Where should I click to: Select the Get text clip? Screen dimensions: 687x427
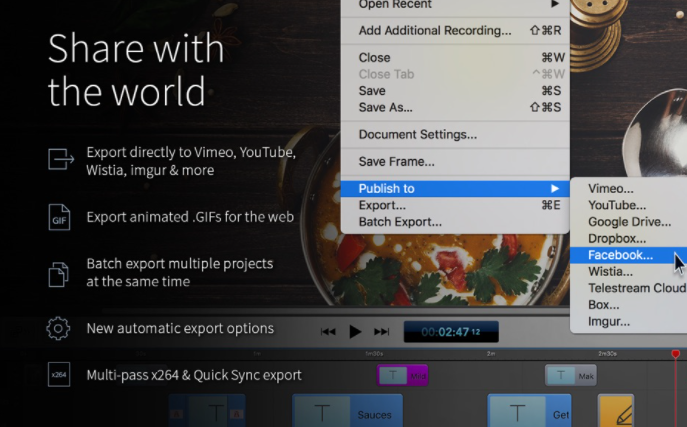click(529, 412)
